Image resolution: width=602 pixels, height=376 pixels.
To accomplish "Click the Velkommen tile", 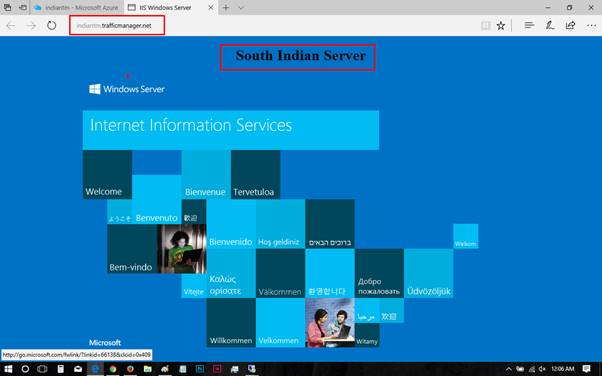I will (280, 323).
